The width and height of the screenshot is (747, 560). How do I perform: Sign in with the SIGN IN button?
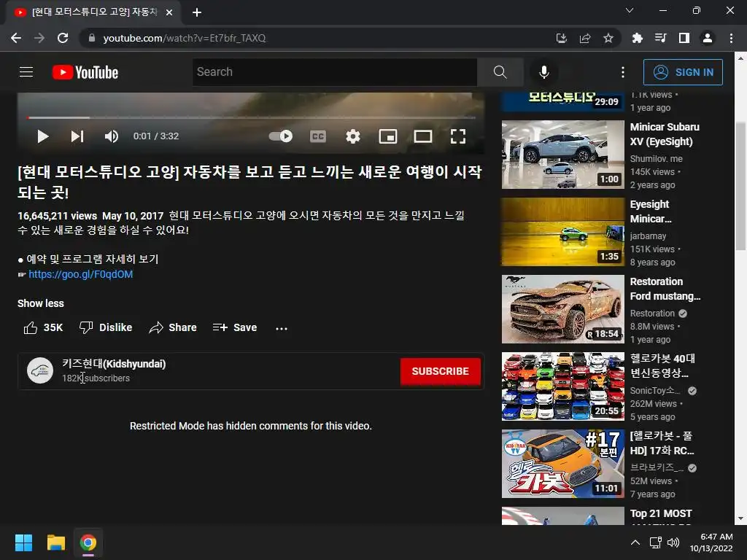[683, 72]
